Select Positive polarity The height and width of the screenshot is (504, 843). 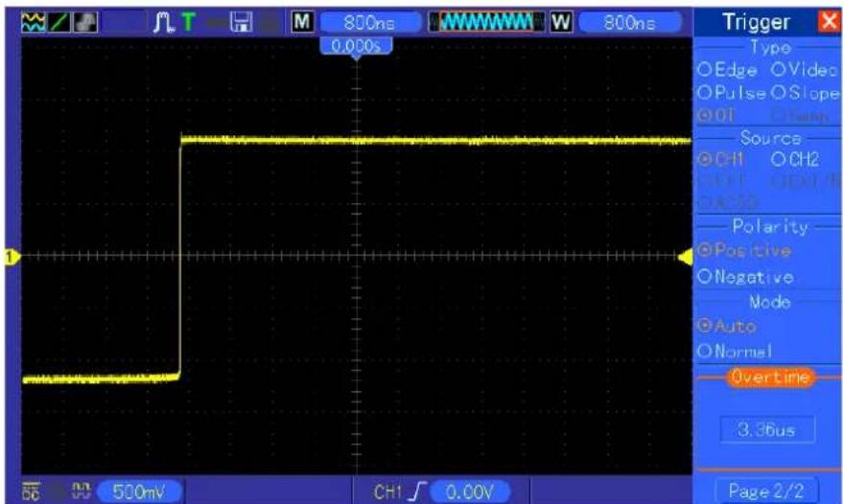[x=744, y=250]
